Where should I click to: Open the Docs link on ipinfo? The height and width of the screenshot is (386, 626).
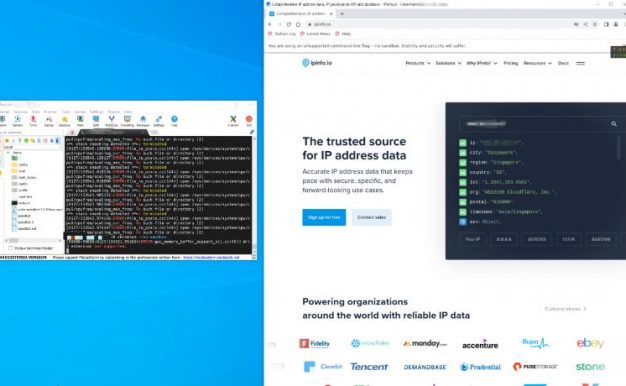click(563, 63)
